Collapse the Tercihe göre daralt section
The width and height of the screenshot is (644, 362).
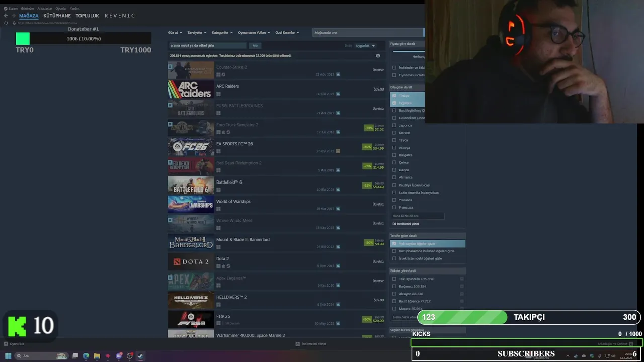pos(428,236)
